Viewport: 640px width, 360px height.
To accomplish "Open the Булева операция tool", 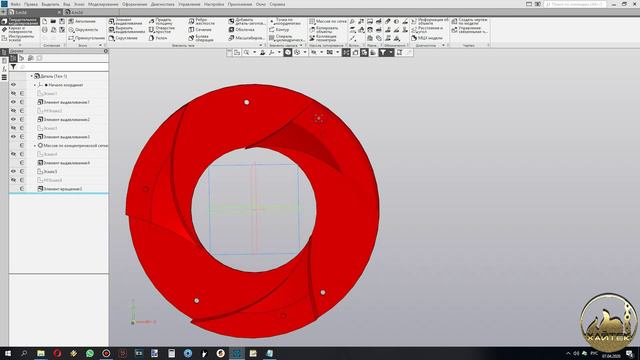I will click(x=201, y=38).
